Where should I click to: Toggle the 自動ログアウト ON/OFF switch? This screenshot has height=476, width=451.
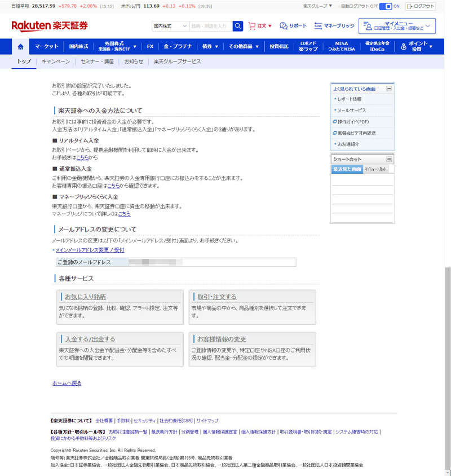pyautogui.click(x=386, y=6)
